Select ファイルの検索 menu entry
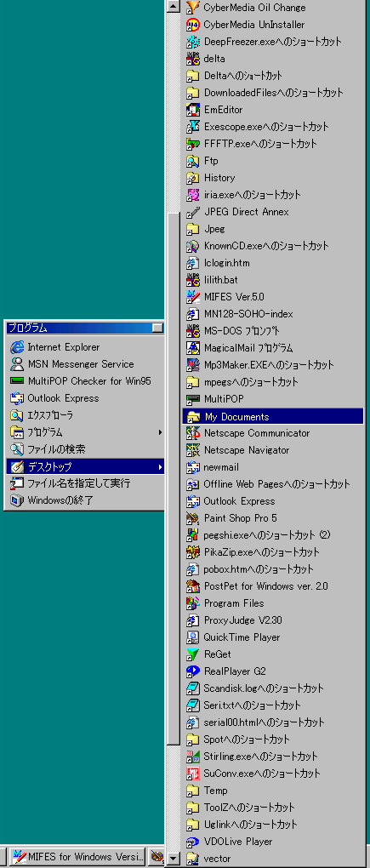Viewport: 370px width, 868px height. click(84, 449)
